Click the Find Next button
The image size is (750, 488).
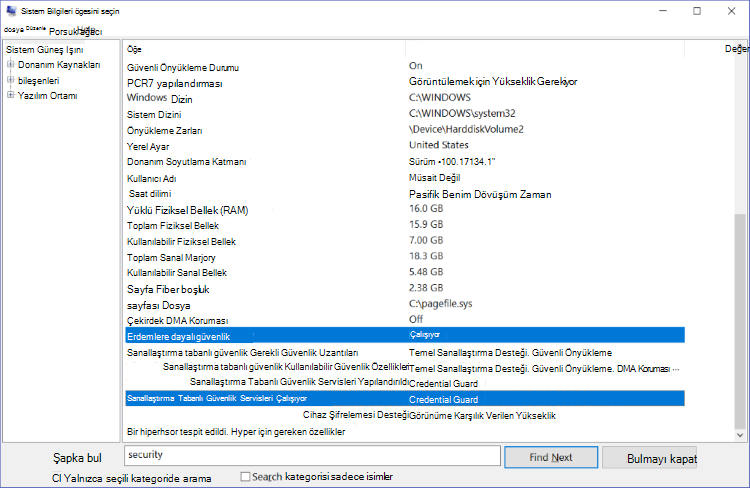click(551, 457)
